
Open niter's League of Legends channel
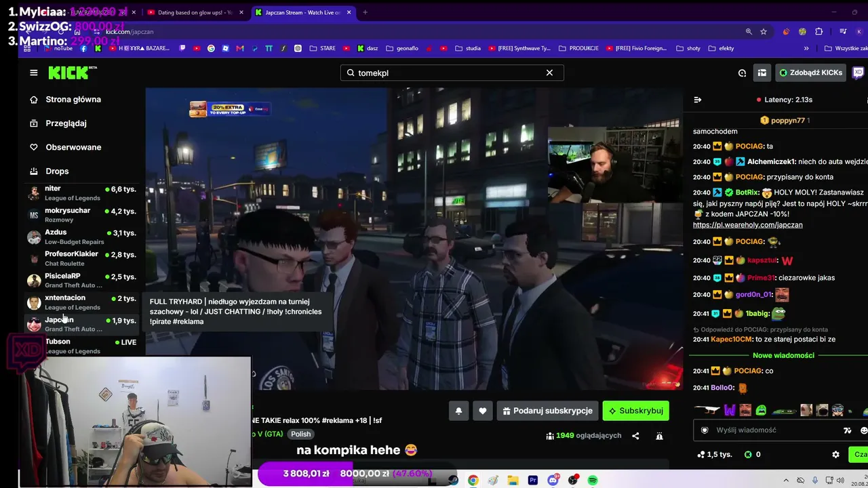click(82, 193)
